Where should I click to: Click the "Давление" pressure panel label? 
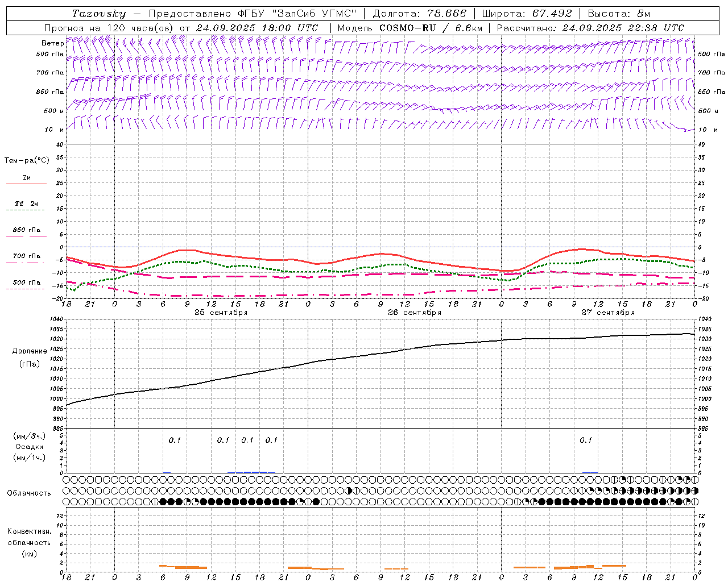30,351
